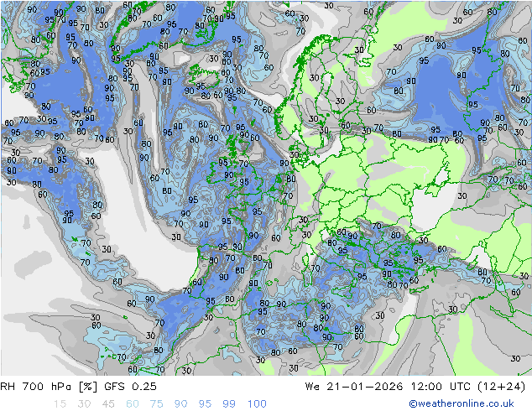Click the date "We 21-01-2026"
Viewport: 532px width, 411px height.
(x=354, y=386)
